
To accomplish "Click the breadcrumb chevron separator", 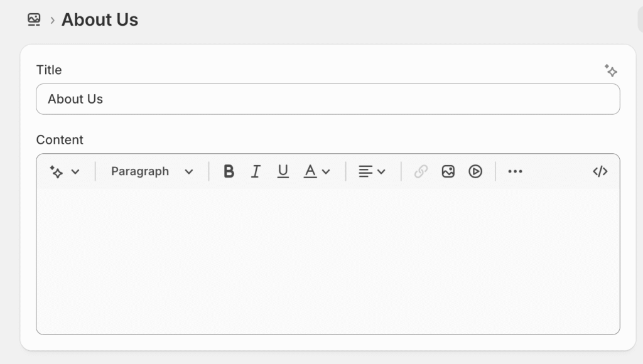I will (x=53, y=21).
